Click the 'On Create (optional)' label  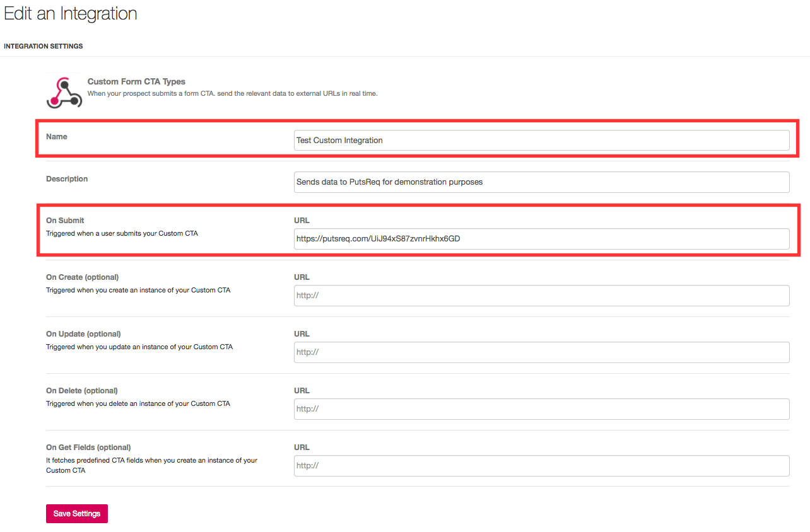point(82,277)
